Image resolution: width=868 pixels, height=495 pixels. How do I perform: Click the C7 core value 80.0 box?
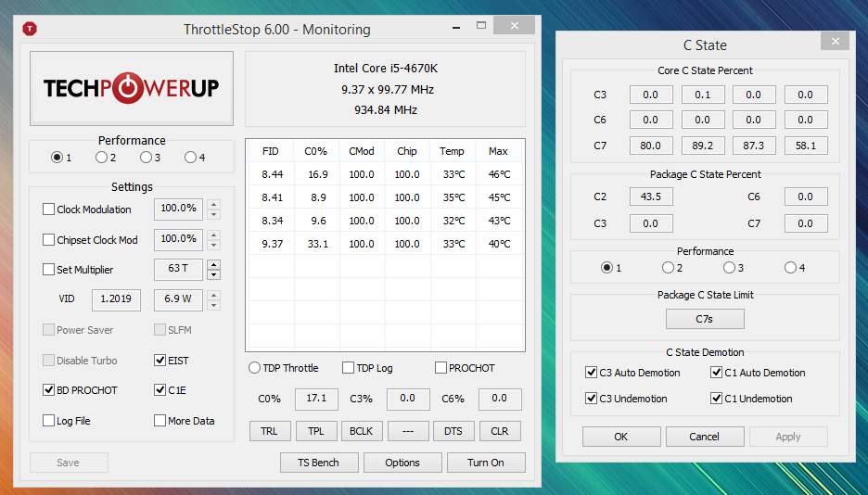pos(651,146)
